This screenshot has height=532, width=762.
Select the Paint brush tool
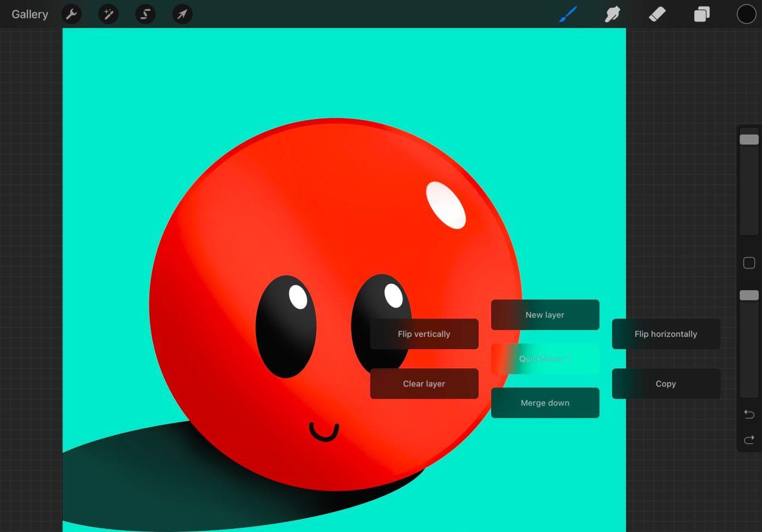point(567,14)
